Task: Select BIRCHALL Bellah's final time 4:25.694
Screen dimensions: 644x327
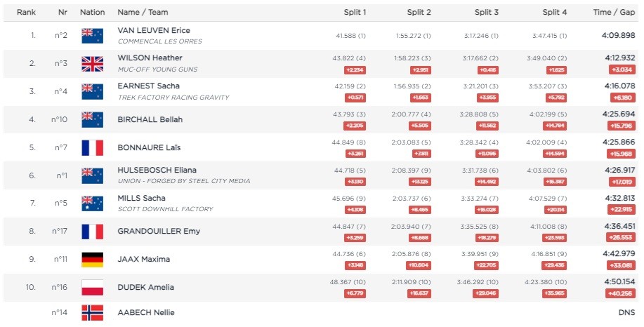Action: (619, 114)
